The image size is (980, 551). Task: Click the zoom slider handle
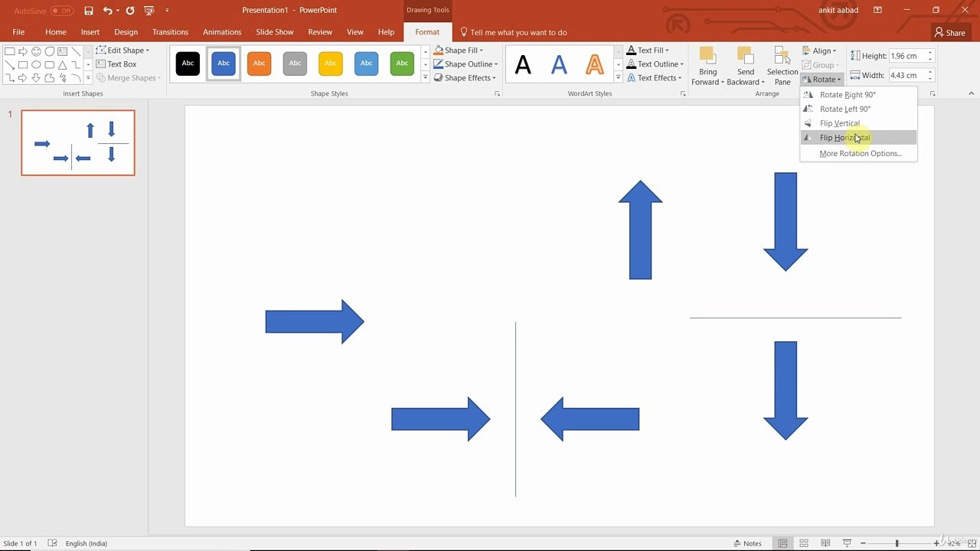pos(897,543)
